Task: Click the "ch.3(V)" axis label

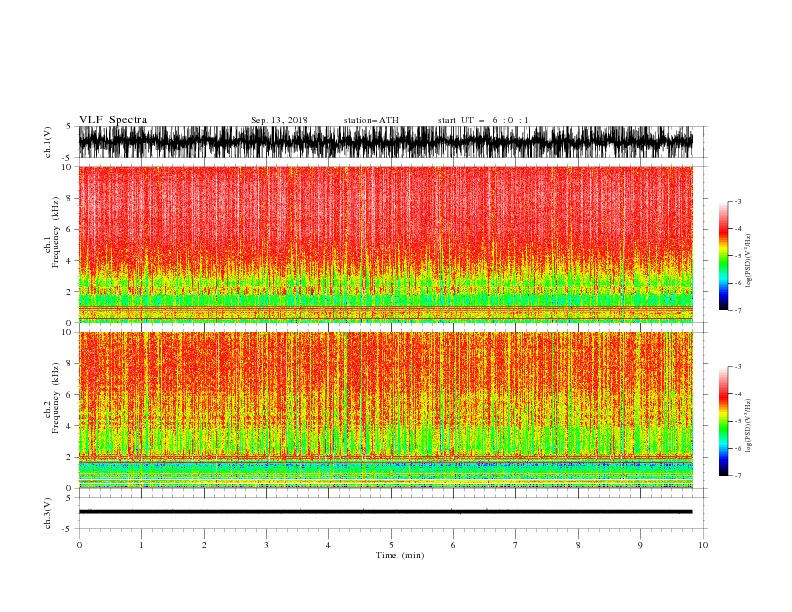Action: pyautogui.click(x=47, y=513)
